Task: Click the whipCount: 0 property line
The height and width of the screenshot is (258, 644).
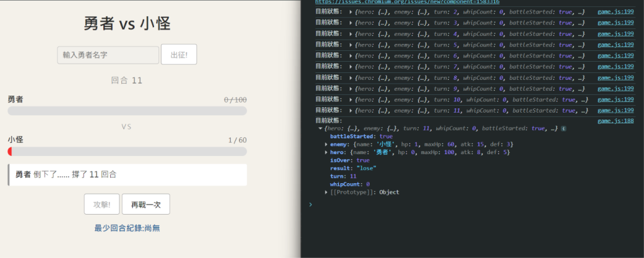Action: (x=350, y=184)
